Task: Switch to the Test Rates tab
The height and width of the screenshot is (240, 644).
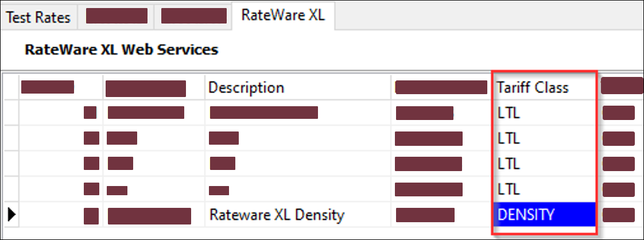Action: coord(38,17)
